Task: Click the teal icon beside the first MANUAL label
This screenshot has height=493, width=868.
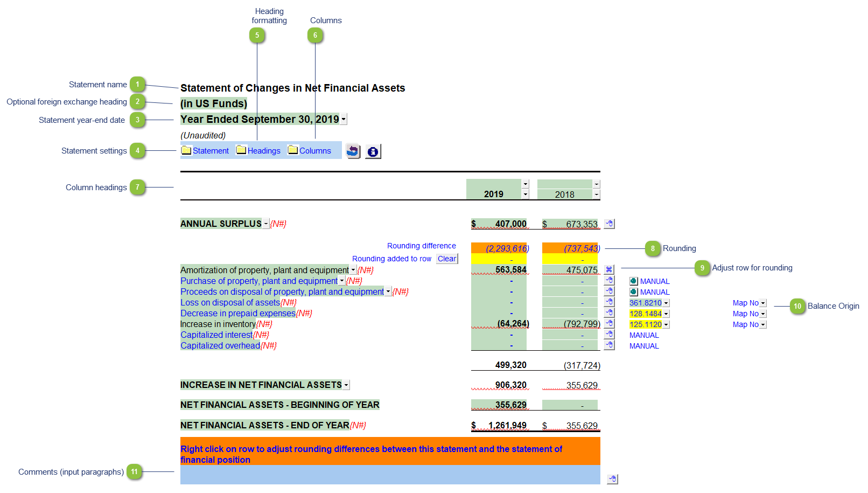Action: point(634,281)
